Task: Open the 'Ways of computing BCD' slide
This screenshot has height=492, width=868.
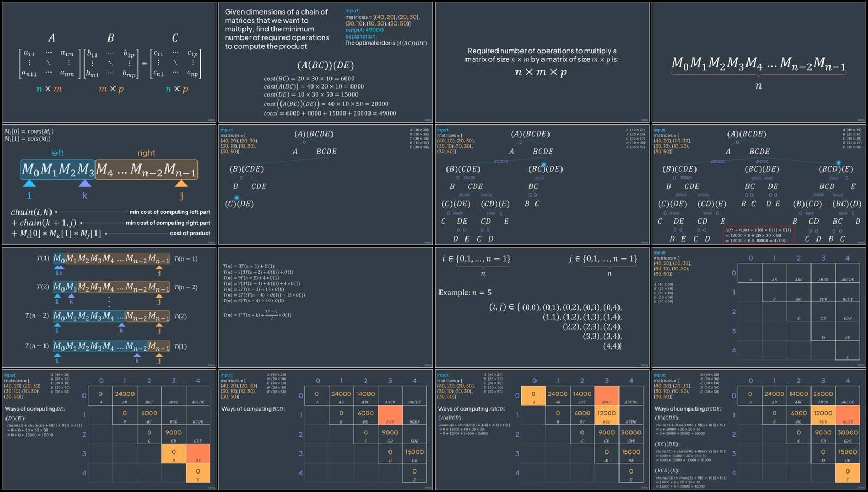Action: coord(325,430)
